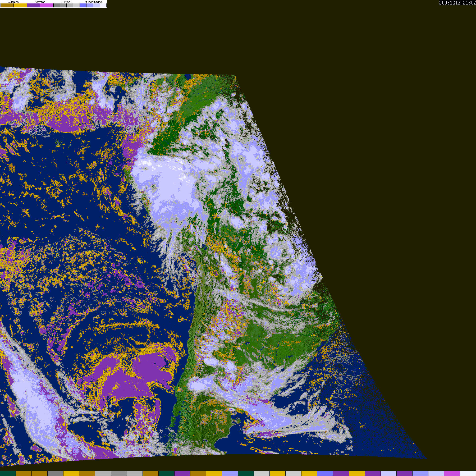Viewport: 476px width, 476px height.
Task: Select the near-white Multicamadas legend swatch
Action: click(x=103, y=5)
